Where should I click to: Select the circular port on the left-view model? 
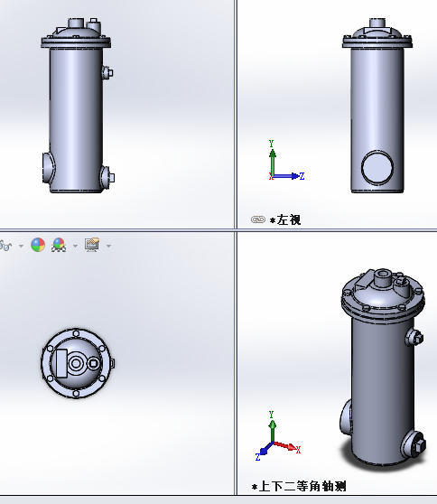[377, 168]
